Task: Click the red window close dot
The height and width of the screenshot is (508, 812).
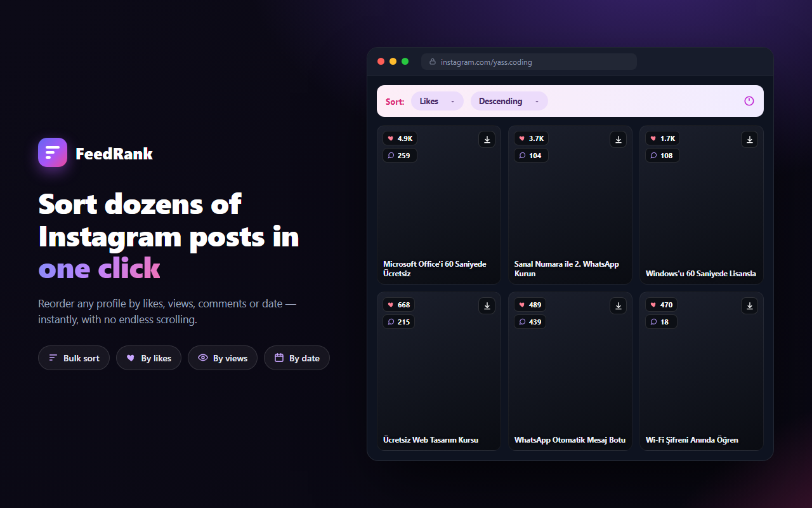Action: click(x=381, y=62)
